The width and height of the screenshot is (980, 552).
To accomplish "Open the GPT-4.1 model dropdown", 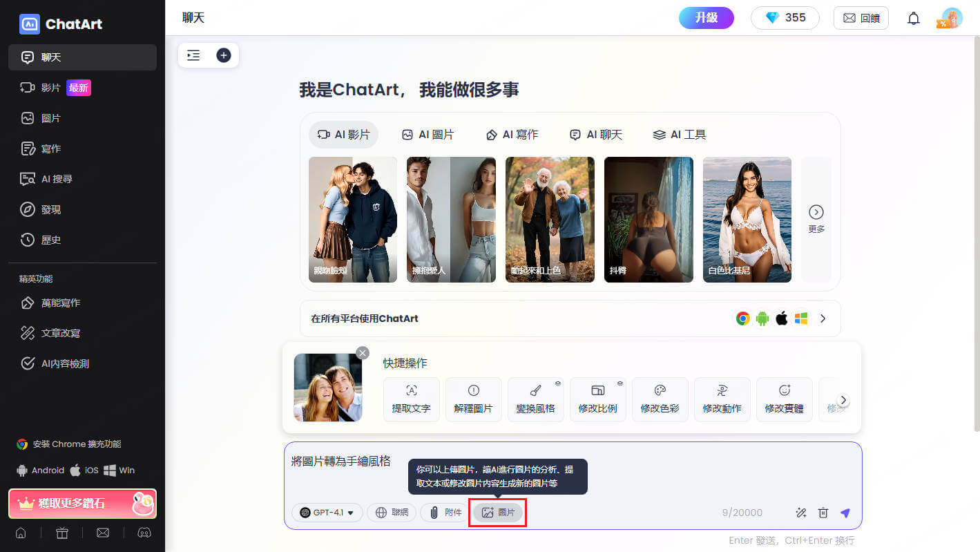I will pyautogui.click(x=327, y=513).
